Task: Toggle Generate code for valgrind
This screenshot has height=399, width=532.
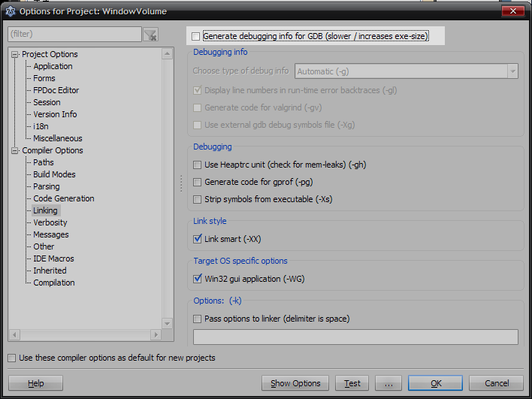Action: (197, 108)
